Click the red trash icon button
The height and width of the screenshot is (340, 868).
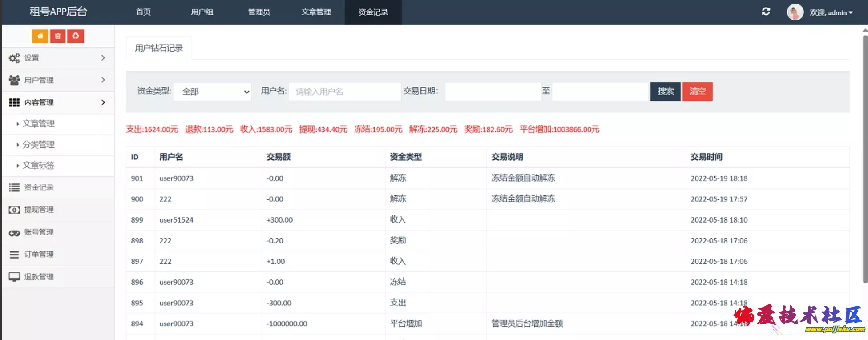coord(58,36)
